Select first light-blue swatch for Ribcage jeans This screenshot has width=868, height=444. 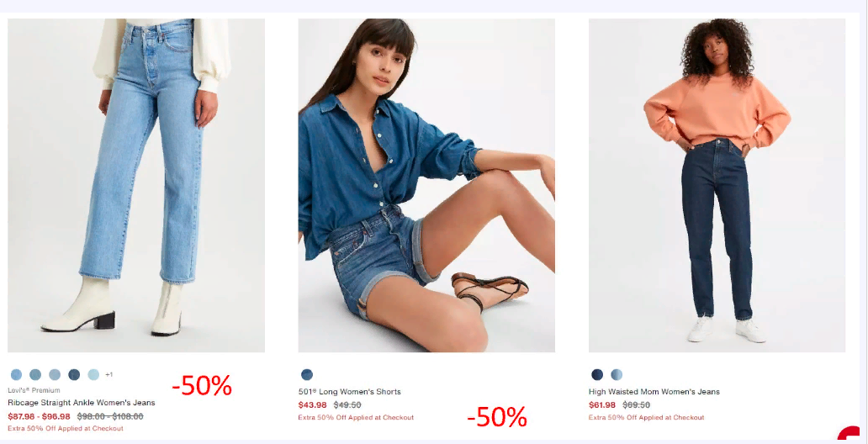click(17, 375)
